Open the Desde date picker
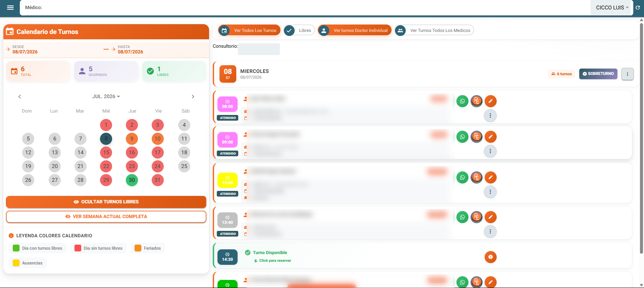The width and height of the screenshot is (644, 288). 25,49
